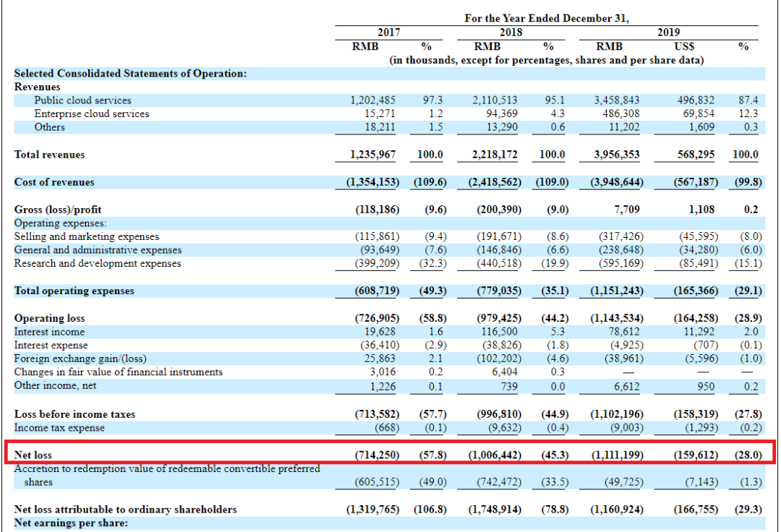Click the 'Other income, net' label
This screenshot has height=532, width=781.
(55, 386)
